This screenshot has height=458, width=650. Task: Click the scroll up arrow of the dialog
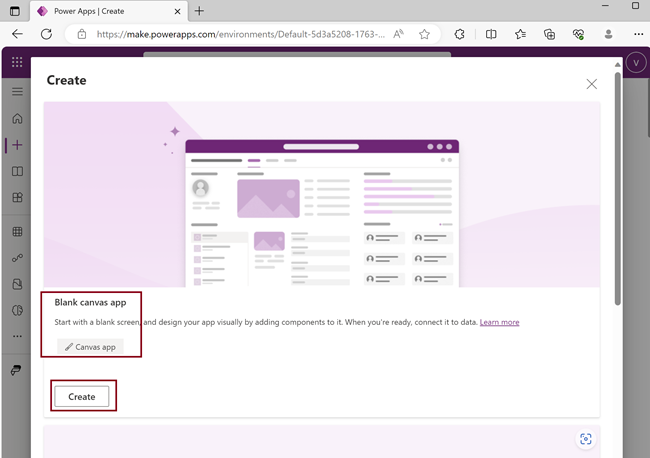618,65
